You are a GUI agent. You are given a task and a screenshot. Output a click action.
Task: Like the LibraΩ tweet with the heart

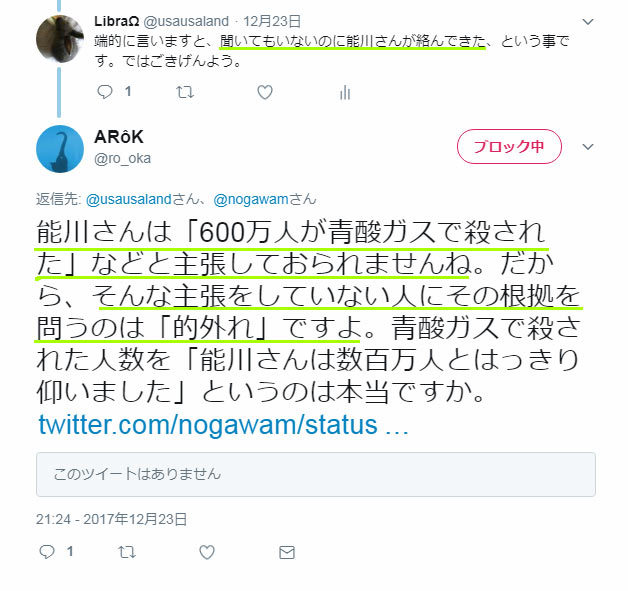265,92
